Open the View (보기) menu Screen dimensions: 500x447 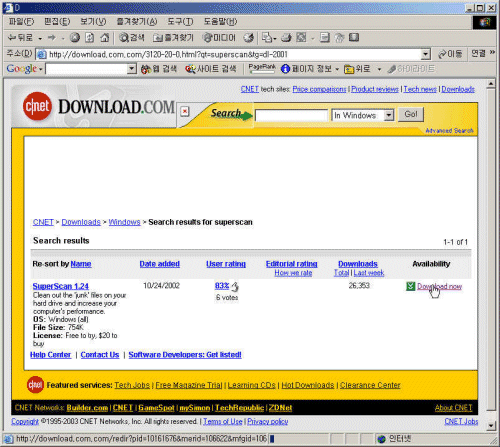point(93,22)
